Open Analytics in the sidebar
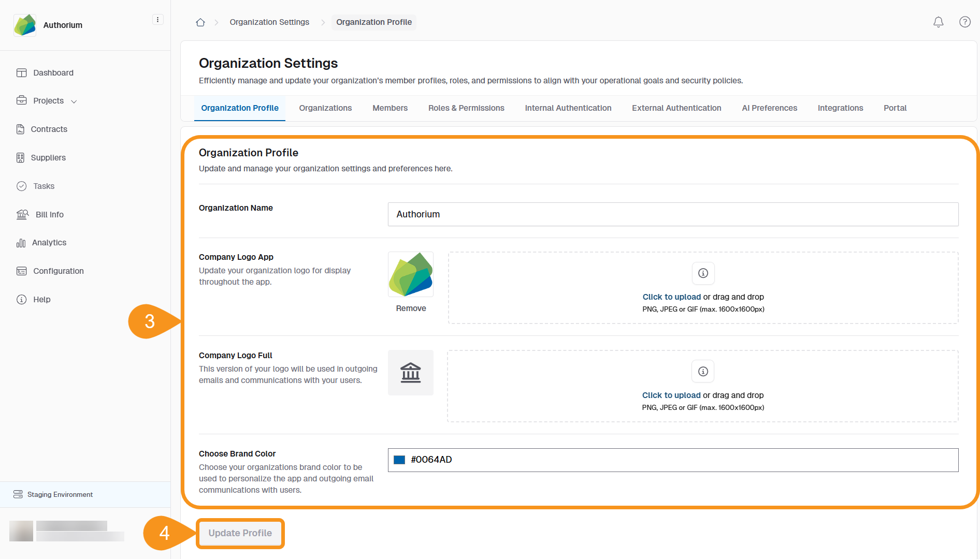 tap(49, 243)
